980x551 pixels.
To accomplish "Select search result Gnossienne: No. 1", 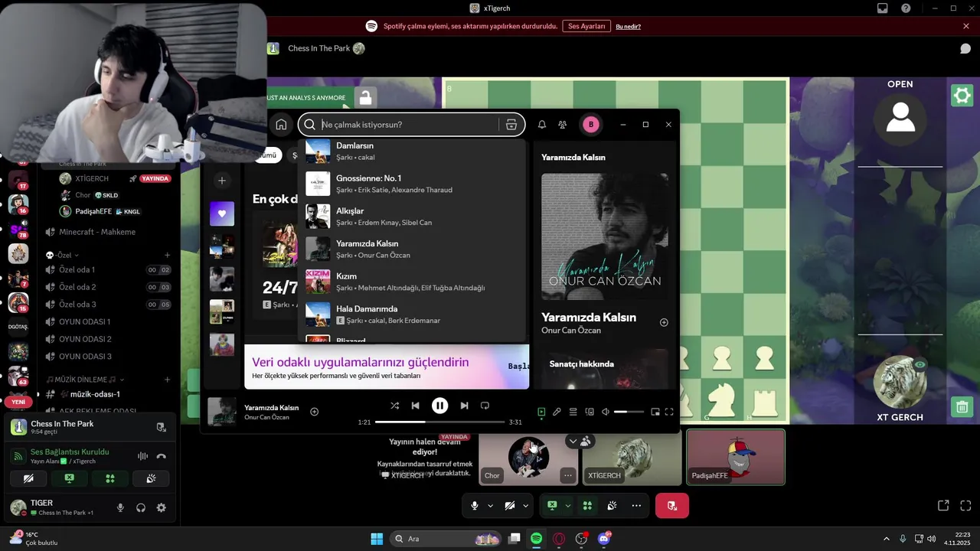I will point(412,184).
